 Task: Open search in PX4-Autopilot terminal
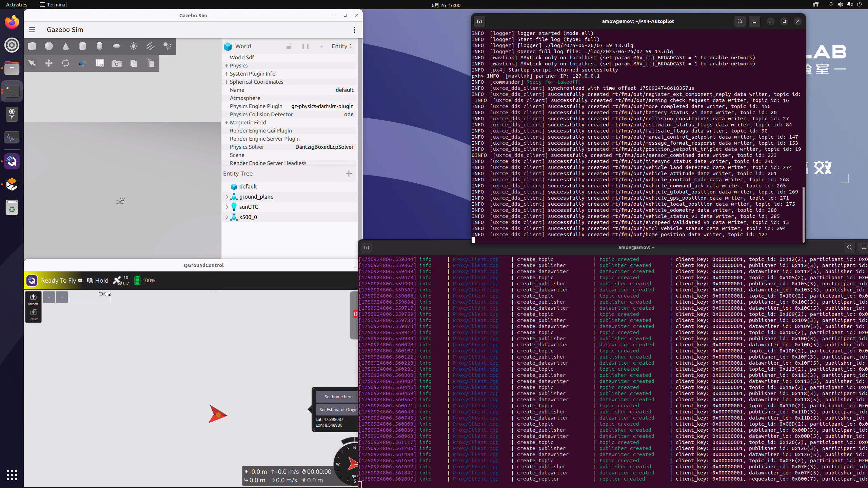click(x=740, y=21)
